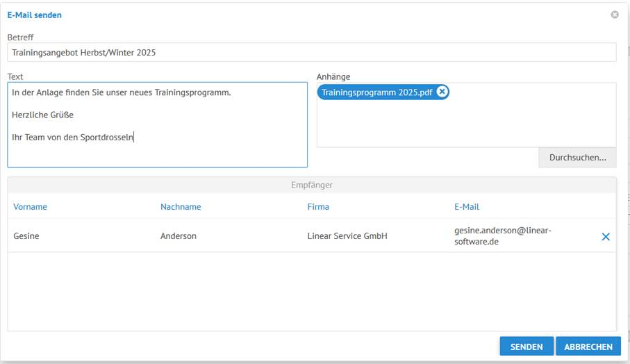Click the Betreff subject input field
This screenshot has height=364, width=630.
pyautogui.click(x=312, y=52)
